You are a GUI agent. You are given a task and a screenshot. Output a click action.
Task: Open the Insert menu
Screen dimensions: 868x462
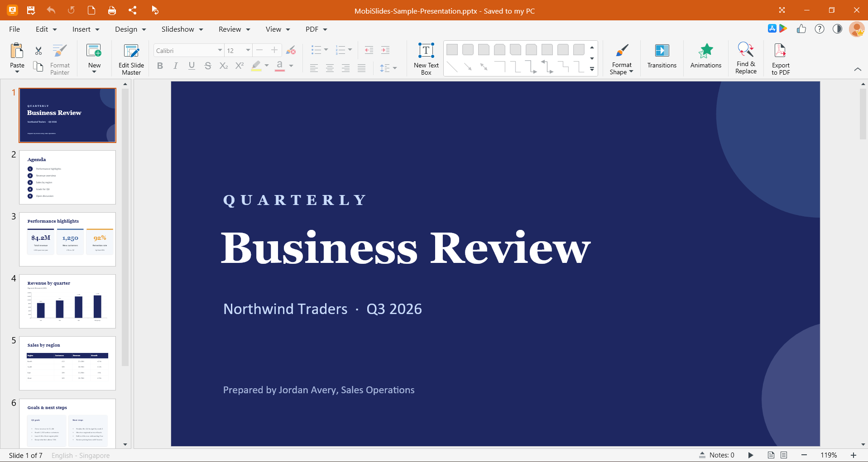point(86,29)
